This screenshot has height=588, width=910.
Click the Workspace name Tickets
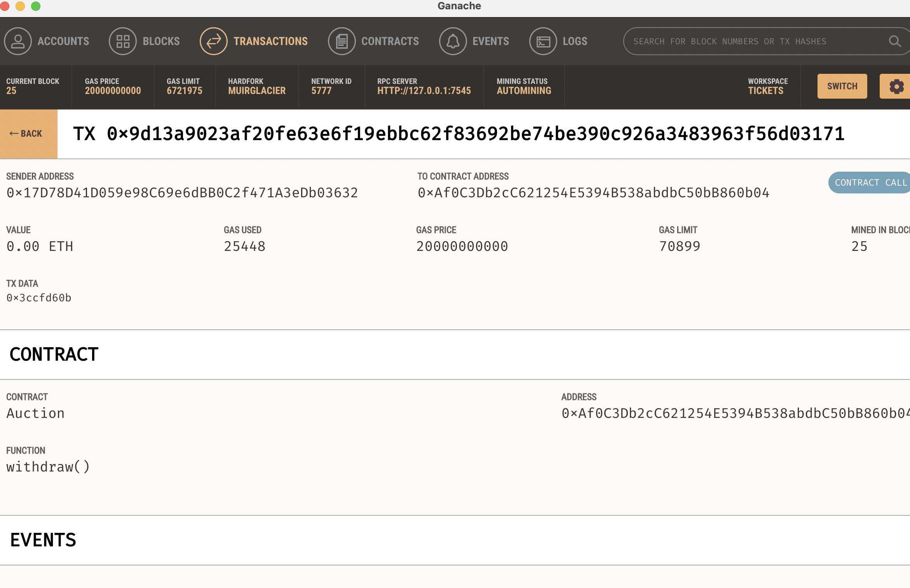pyautogui.click(x=765, y=91)
